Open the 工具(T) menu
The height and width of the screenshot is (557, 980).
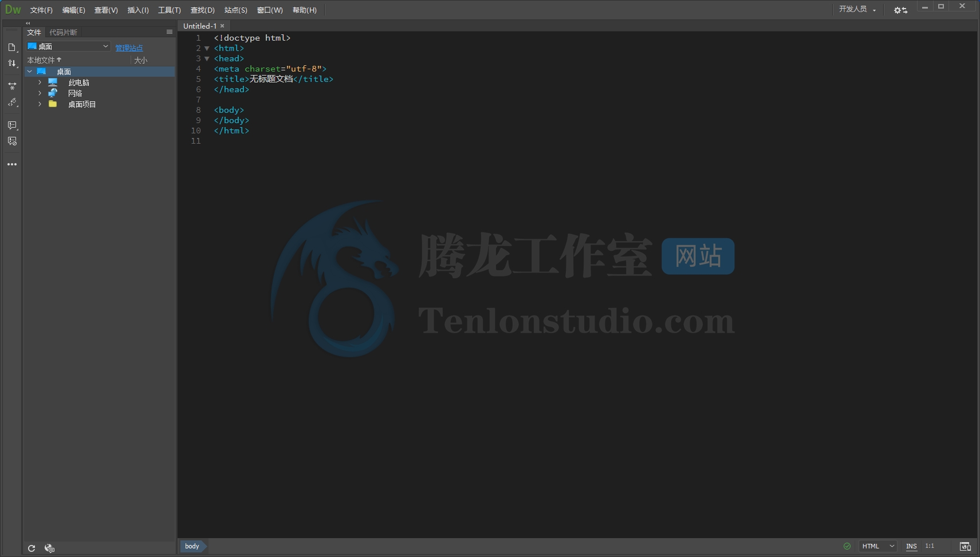tap(170, 10)
